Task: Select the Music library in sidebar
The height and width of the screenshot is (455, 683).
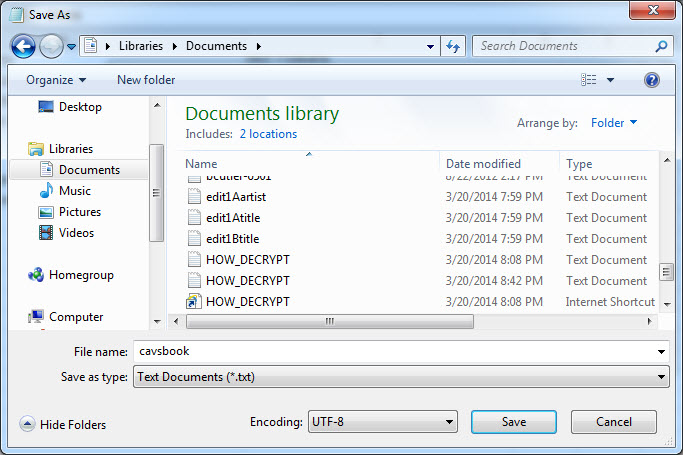Action: coord(74,191)
